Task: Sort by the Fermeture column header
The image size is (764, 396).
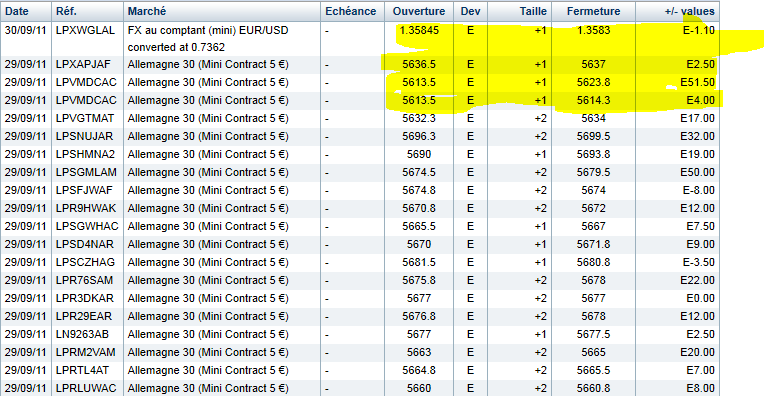Action: (593, 11)
